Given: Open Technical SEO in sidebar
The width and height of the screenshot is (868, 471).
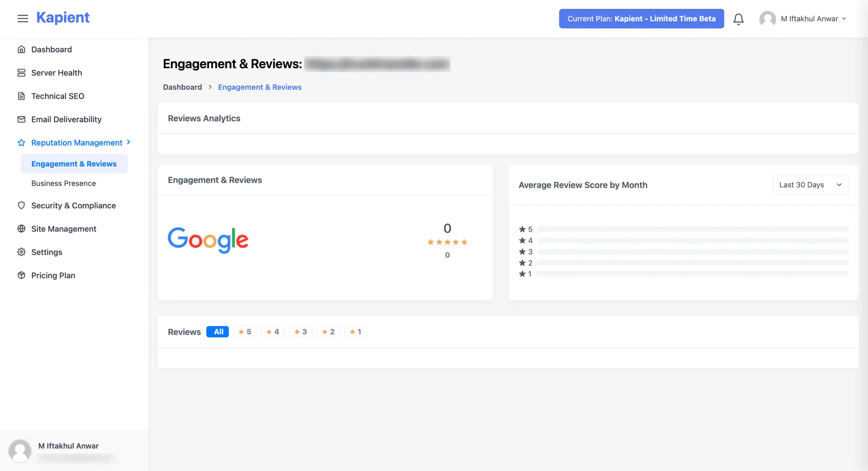Looking at the screenshot, I should (58, 96).
